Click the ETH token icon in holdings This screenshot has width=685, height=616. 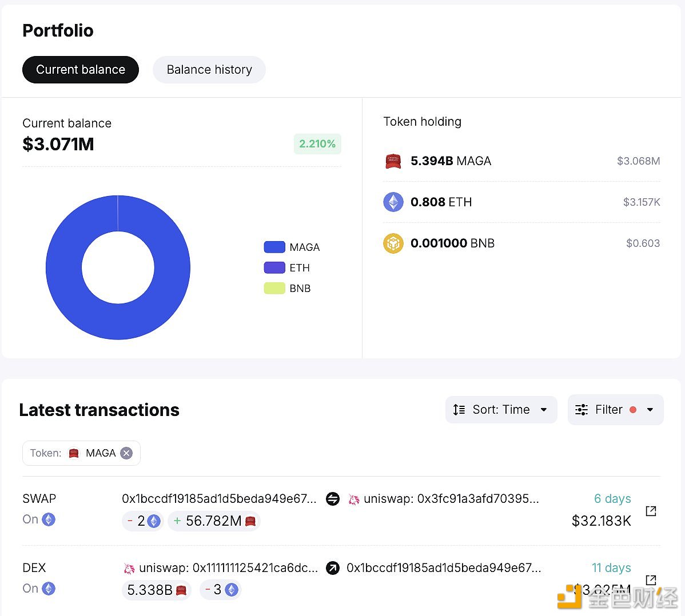pyautogui.click(x=393, y=202)
